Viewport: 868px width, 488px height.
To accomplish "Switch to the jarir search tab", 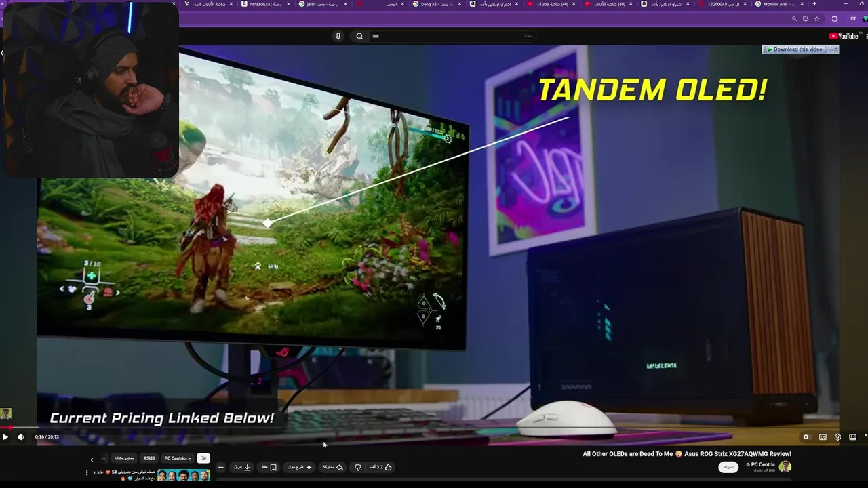I will tap(323, 4).
